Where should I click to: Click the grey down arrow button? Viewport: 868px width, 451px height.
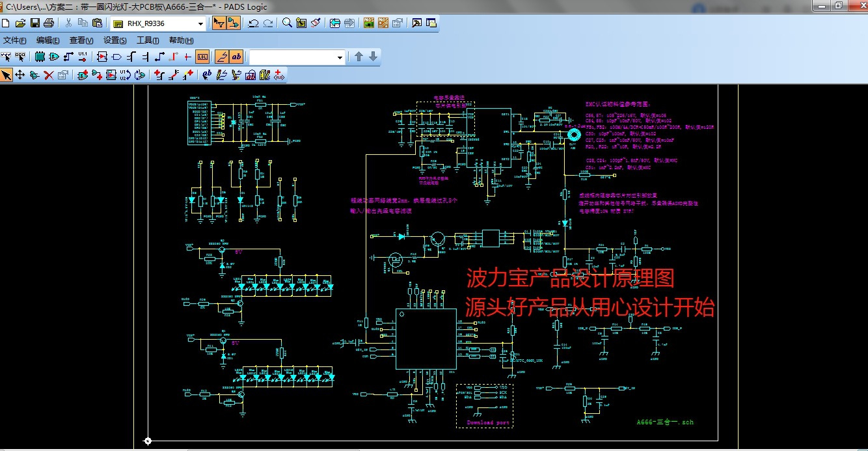point(373,57)
